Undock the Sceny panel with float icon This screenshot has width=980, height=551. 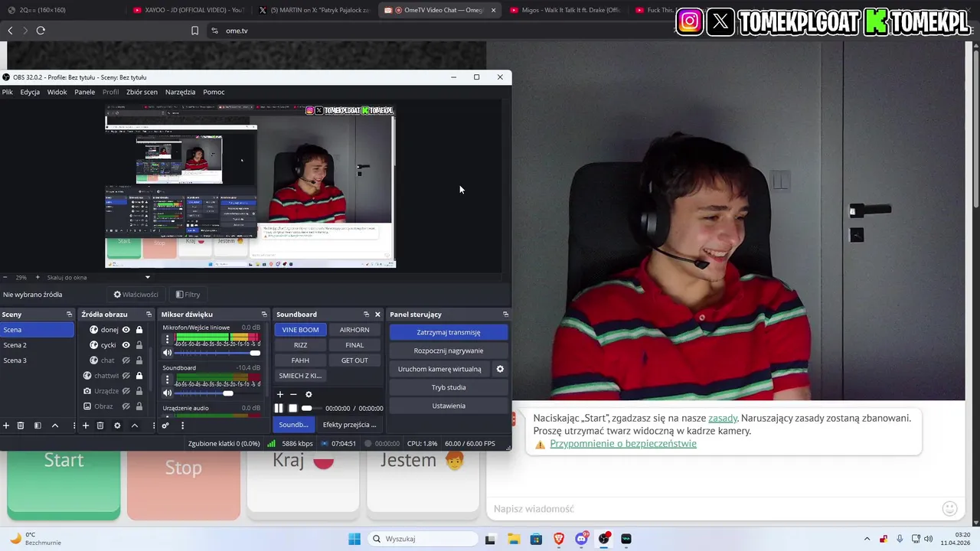coord(69,315)
